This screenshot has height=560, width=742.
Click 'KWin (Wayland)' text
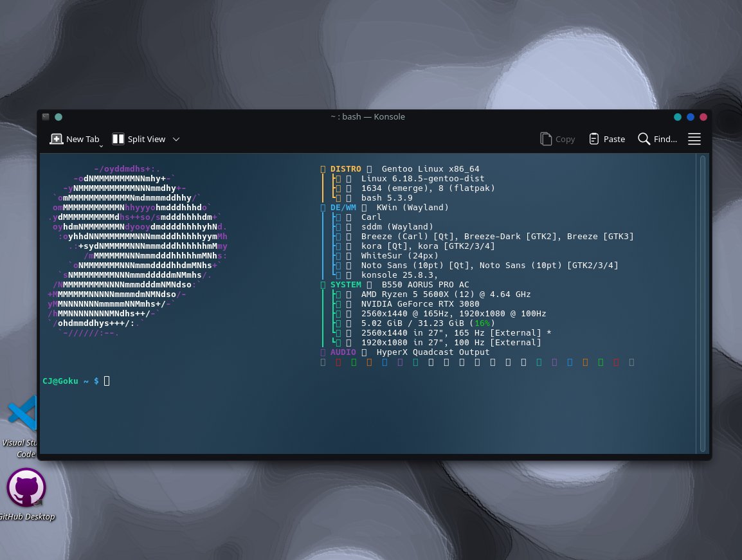point(412,207)
